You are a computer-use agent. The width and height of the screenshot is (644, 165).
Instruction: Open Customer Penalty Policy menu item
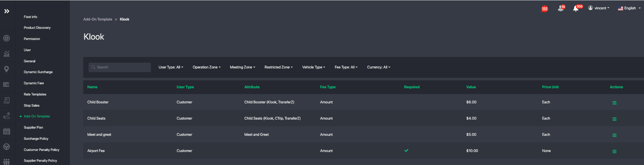(41, 150)
